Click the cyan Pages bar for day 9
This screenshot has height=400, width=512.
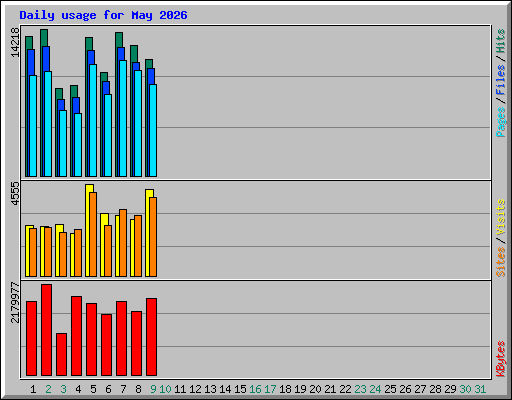coord(153,131)
